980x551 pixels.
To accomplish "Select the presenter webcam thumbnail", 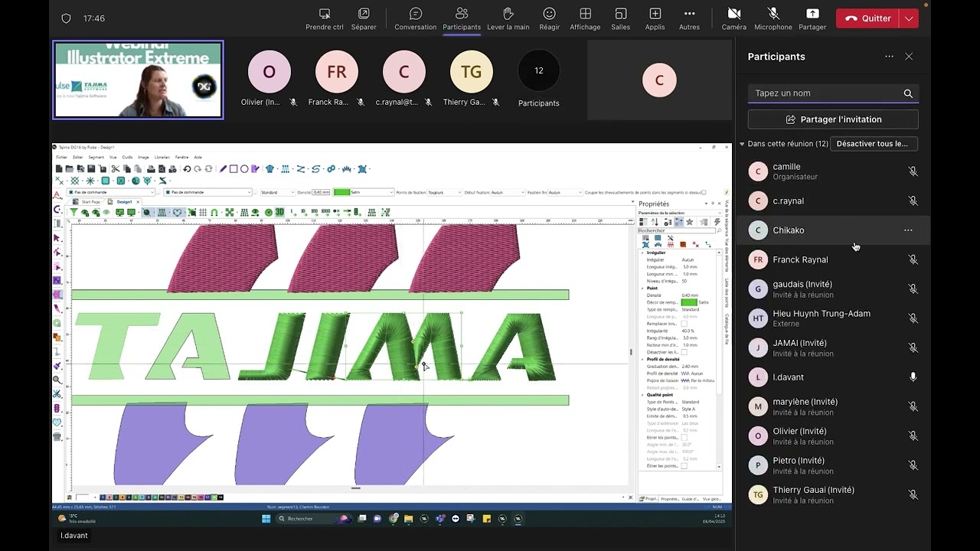I will tap(138, 80).
